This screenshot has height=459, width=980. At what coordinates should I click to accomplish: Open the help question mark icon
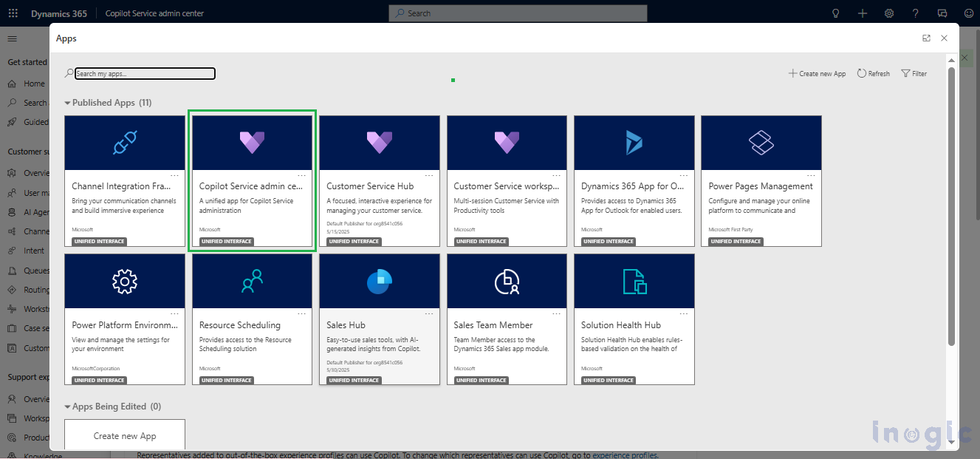pyautogui.click(x=916, y=13)
